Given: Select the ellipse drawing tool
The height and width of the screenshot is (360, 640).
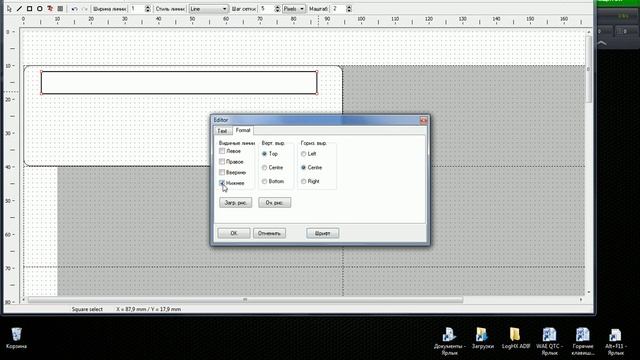Looking at the screenshot, I should click(40, 9).
